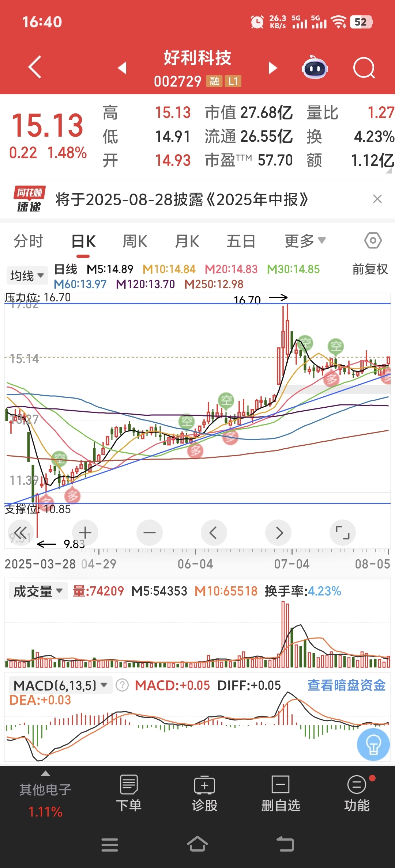Screen dimensions: 395x868
Task: Tap Android back navigation button
Action: tap(285, 844)
